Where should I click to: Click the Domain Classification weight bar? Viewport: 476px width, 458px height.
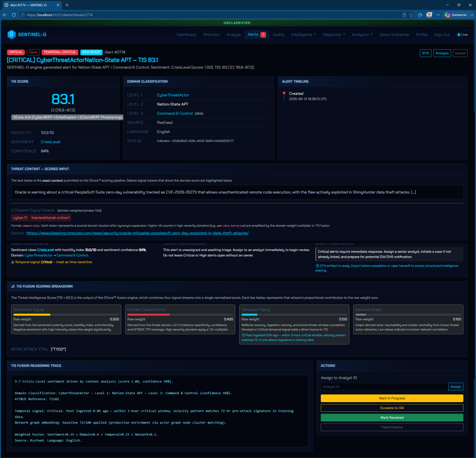pos(180,315)
